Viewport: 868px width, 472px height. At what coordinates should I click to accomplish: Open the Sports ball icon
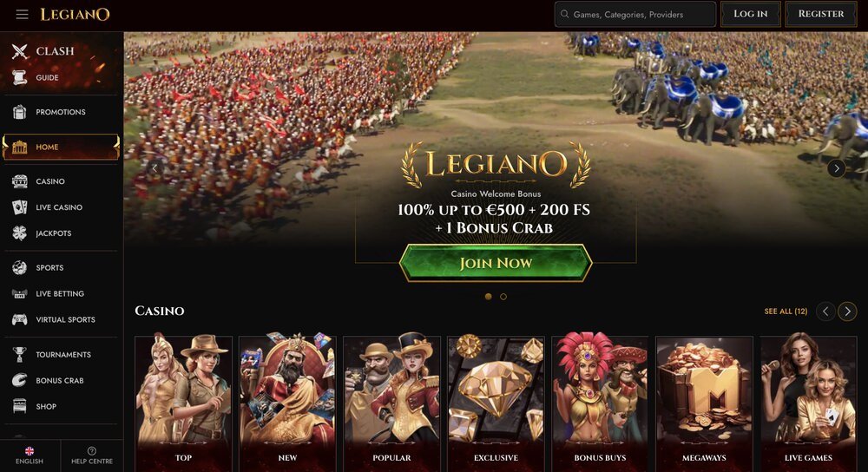(x=20, y=268)
